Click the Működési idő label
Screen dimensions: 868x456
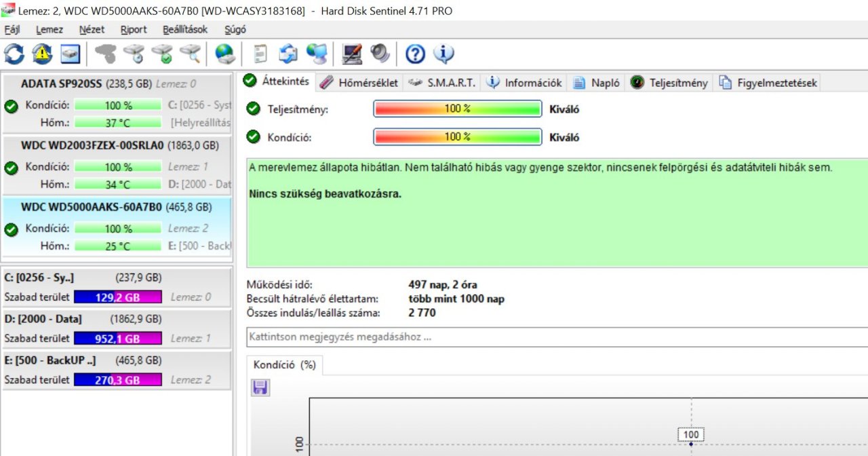280,285
